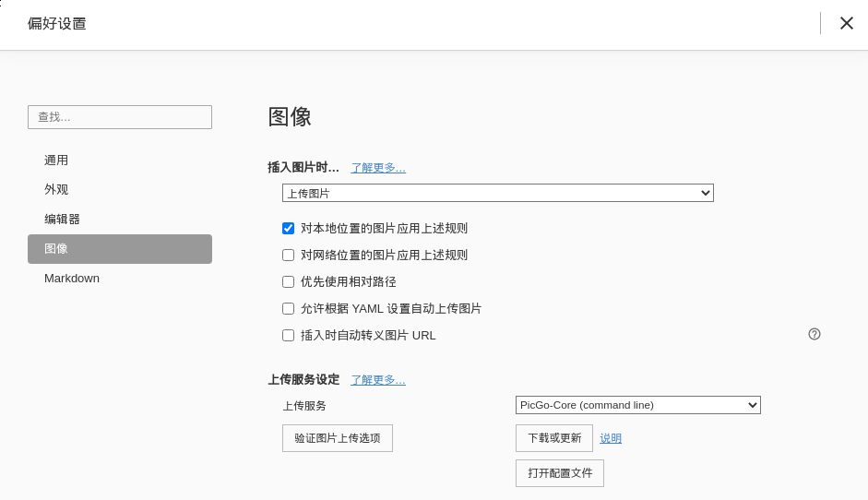Open the 说明 link

coord(611,438)
